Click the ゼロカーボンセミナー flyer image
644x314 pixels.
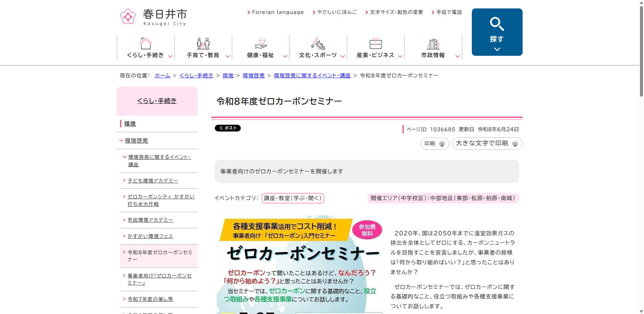300,265
